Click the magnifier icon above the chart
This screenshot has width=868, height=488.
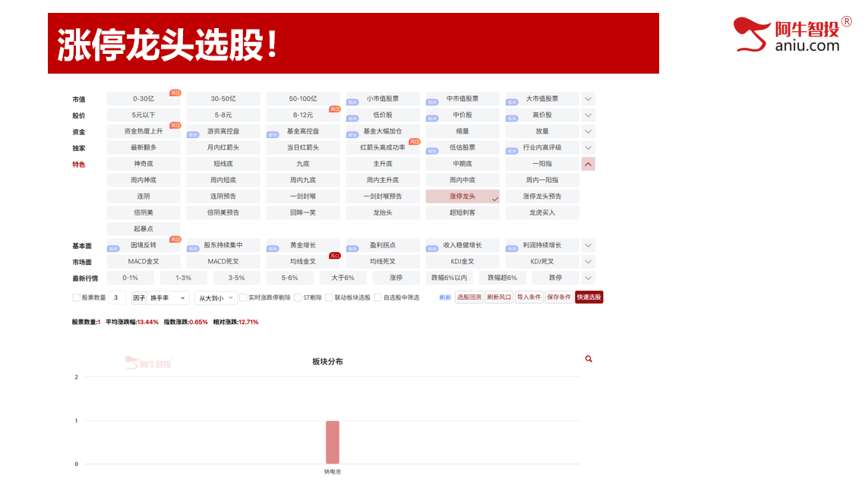589,359
